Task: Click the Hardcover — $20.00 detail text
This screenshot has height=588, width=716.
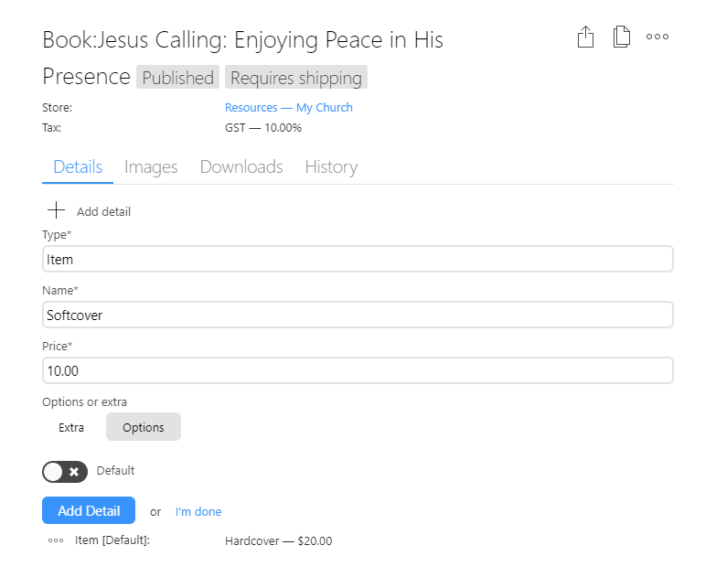Action: (279, 541)
